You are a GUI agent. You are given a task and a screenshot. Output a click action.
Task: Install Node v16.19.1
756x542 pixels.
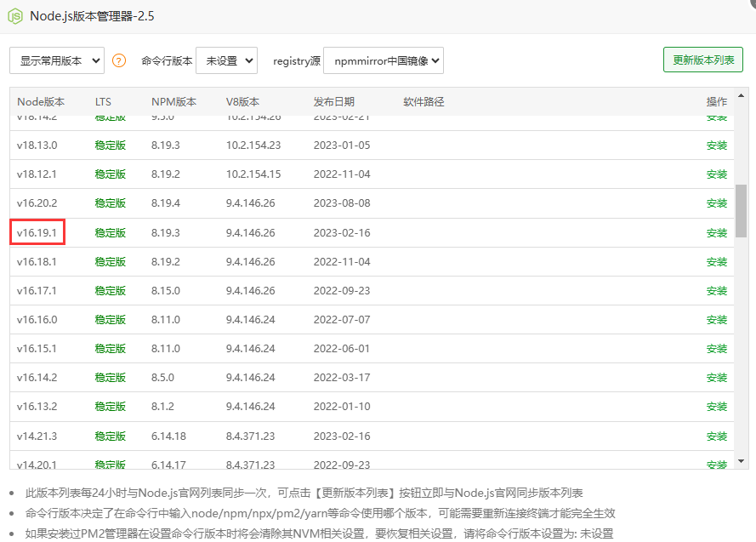point(717,233)
